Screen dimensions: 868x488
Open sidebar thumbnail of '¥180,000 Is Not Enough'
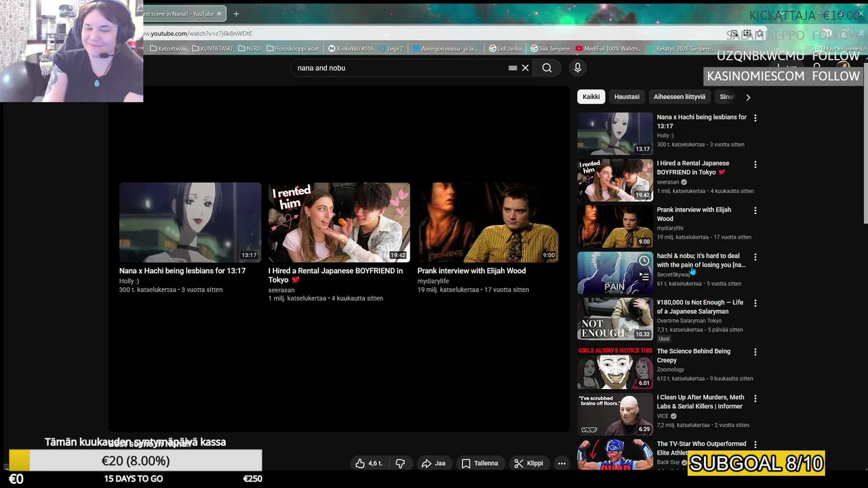(x=615, y=319)
